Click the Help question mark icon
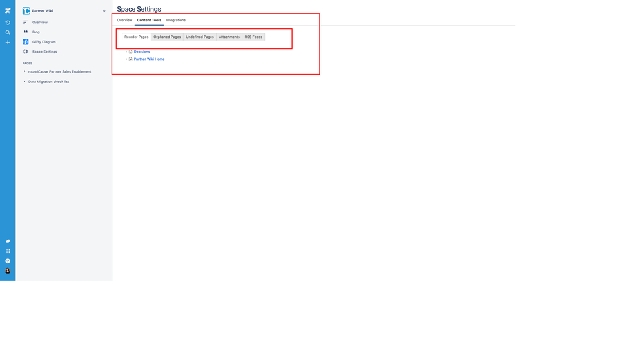 coord(8,261)
